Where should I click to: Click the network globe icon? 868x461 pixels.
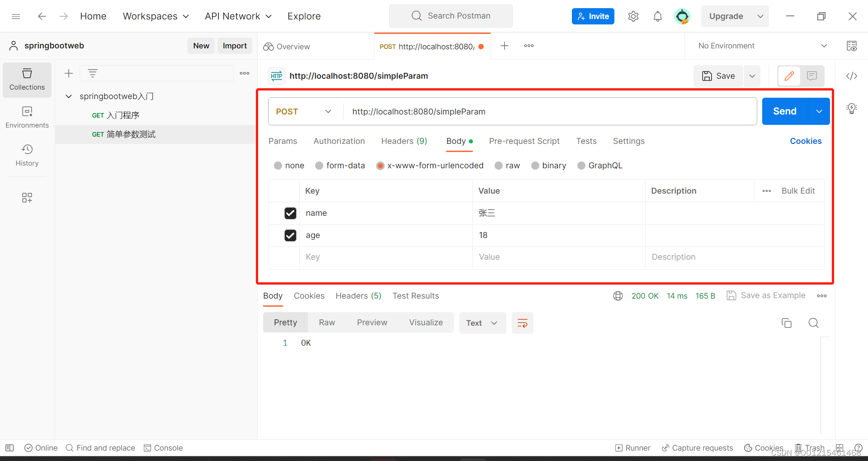point(618,296)
